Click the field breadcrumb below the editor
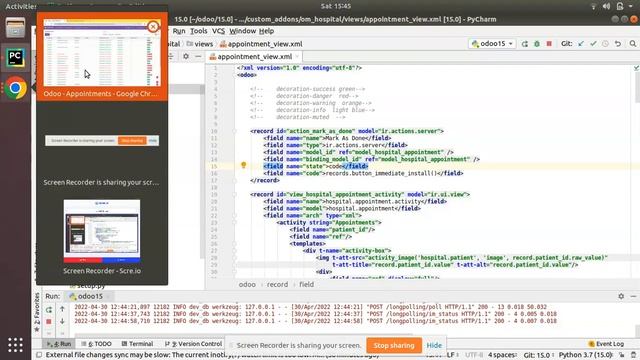 coord(306,284)
